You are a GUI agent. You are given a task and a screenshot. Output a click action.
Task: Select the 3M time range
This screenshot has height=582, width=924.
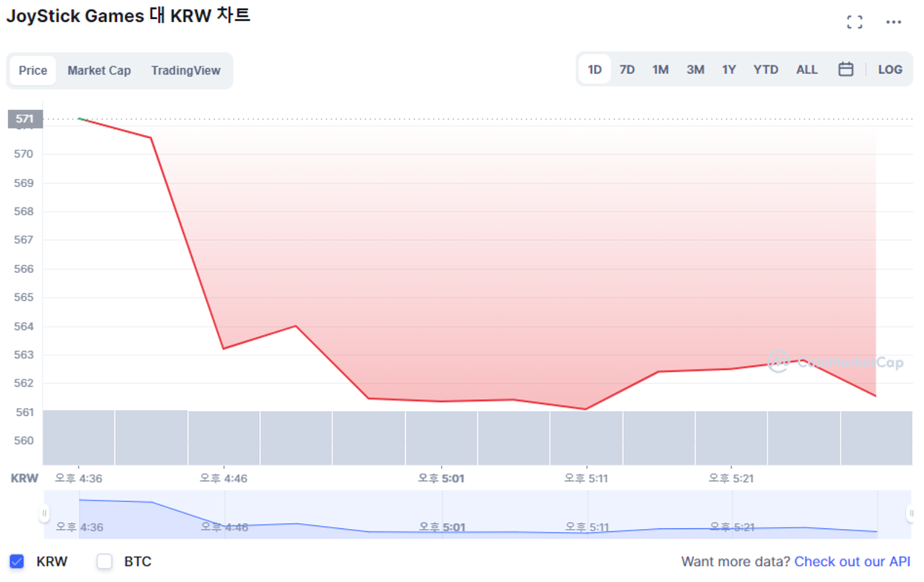click(695, 70)
